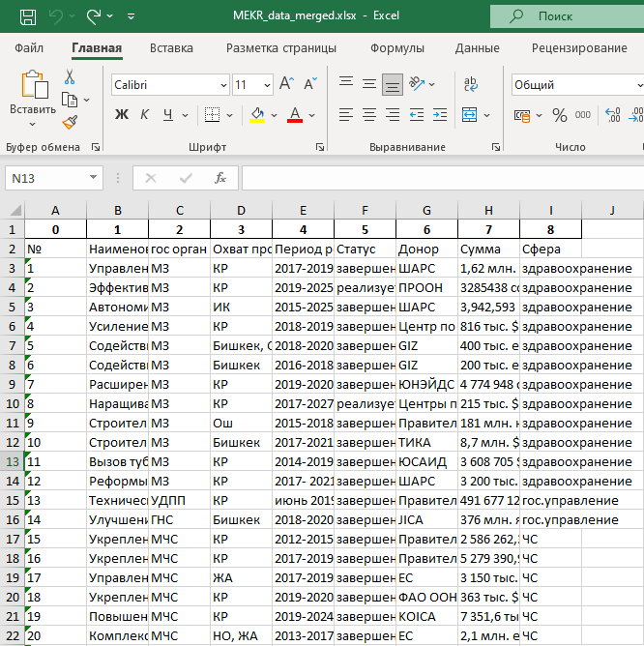
Task: Select the Format Painter brush
Action: pyautogui.click(x=70, y=122)
